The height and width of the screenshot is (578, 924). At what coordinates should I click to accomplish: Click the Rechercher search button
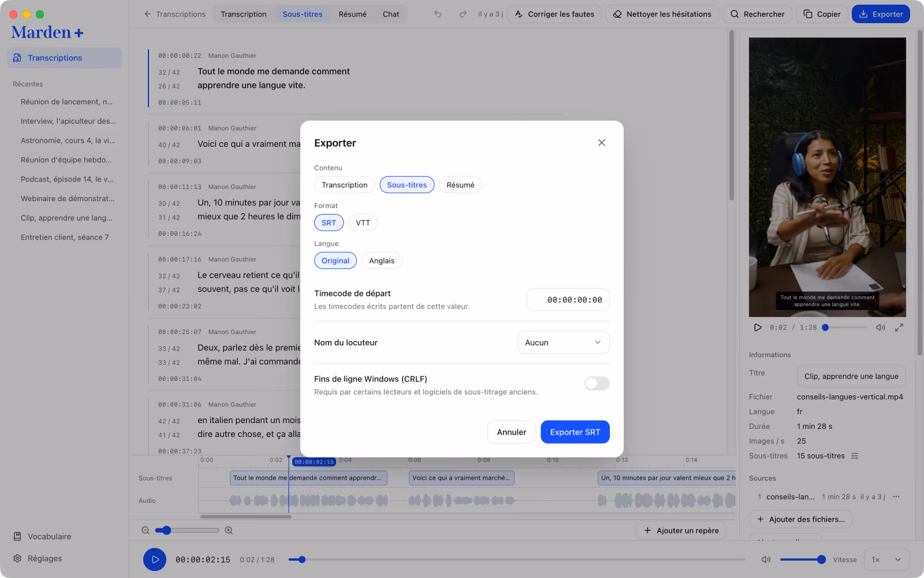(x=757, y=14)
